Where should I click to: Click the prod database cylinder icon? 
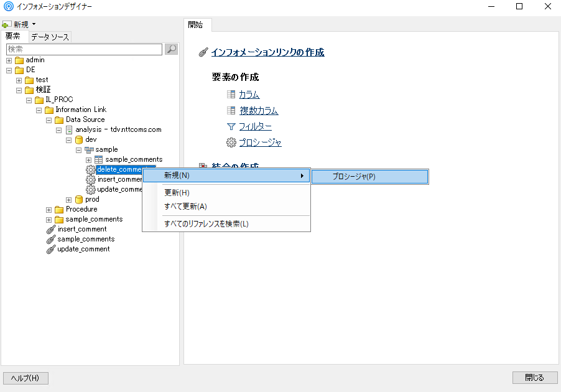click(79, 199)
